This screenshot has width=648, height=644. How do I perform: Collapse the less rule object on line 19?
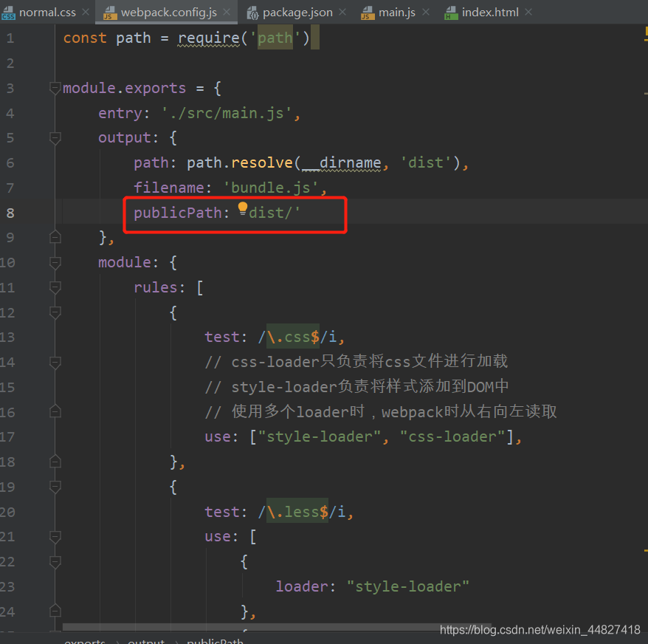[x=55, y=487]
